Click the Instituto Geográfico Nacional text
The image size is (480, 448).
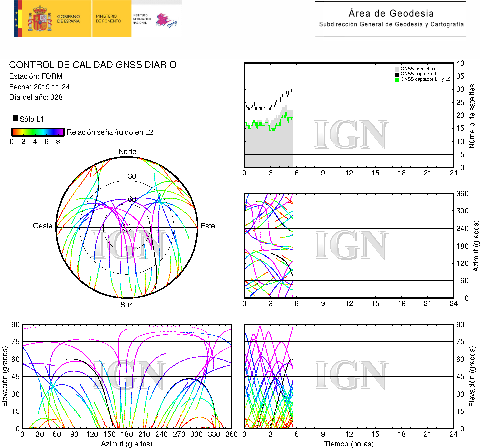(142, 19)
